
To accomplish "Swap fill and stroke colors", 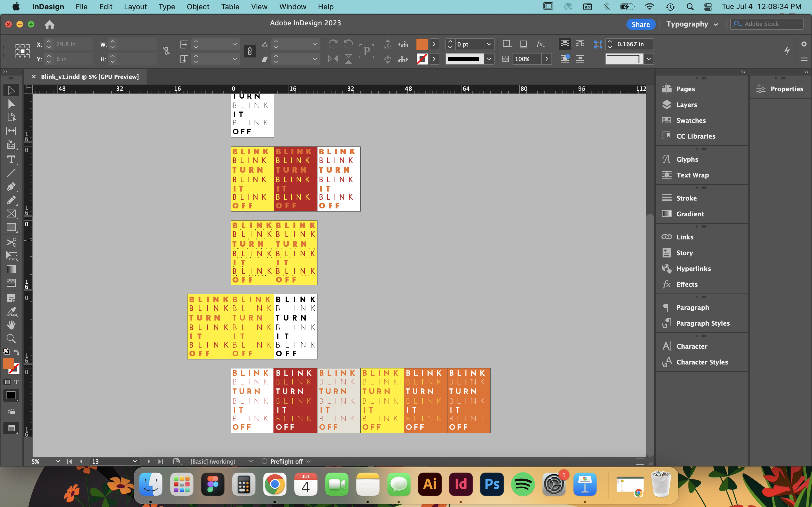I will pos(16,352).
